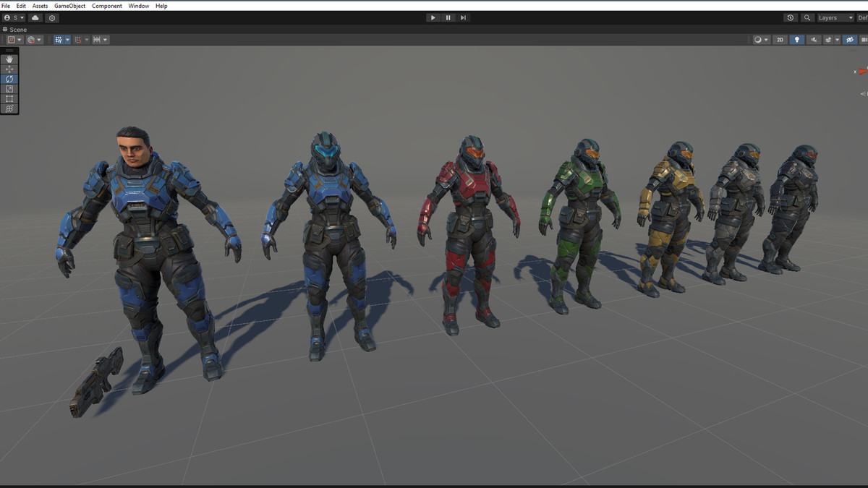This screenshot has width=868, height=488.
Task: Open the account S dropdown
Action: click(x=14, y=17)
